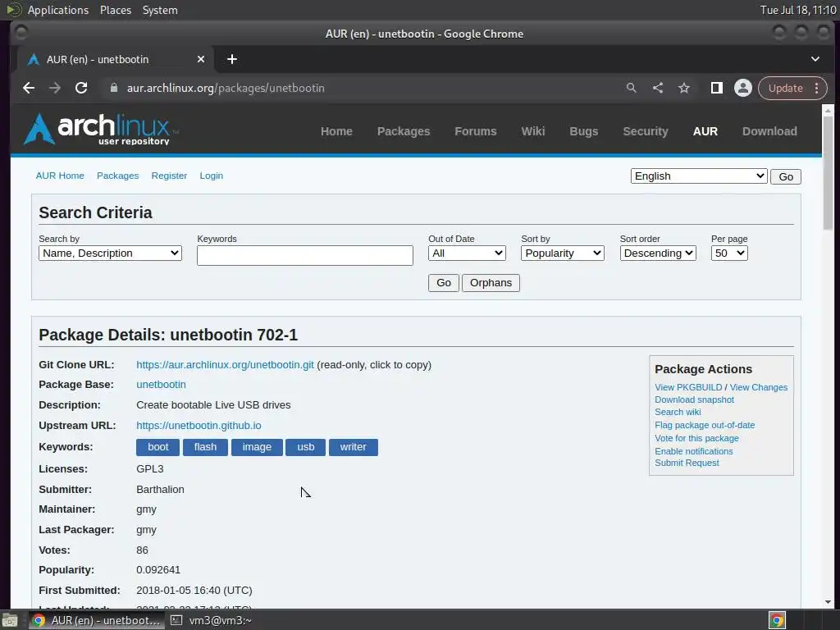
Task: Open the System menu
Action: point(160,10)
